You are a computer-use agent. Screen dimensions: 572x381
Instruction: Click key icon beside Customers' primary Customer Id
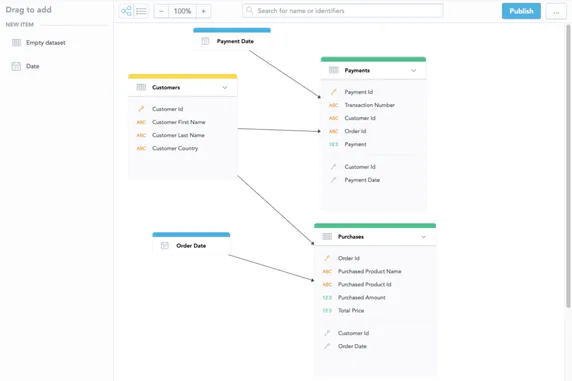point(141,109)
